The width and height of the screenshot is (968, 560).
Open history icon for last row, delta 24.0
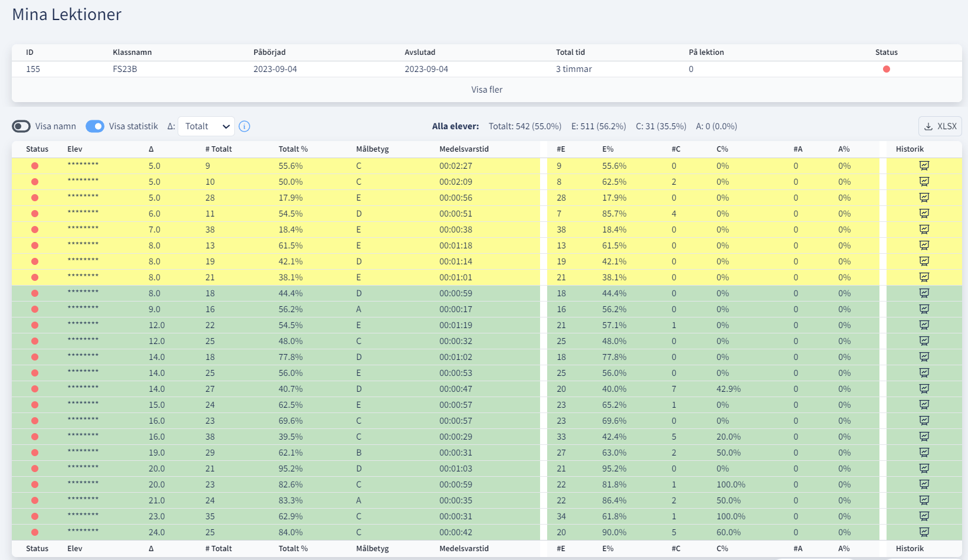pyautogui.click(x=924, y=532)
